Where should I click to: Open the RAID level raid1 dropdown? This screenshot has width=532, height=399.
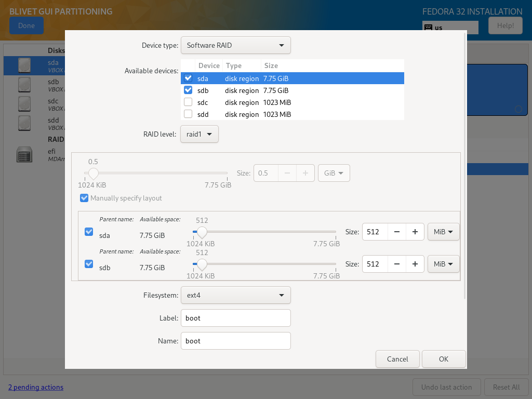(199, 134)
